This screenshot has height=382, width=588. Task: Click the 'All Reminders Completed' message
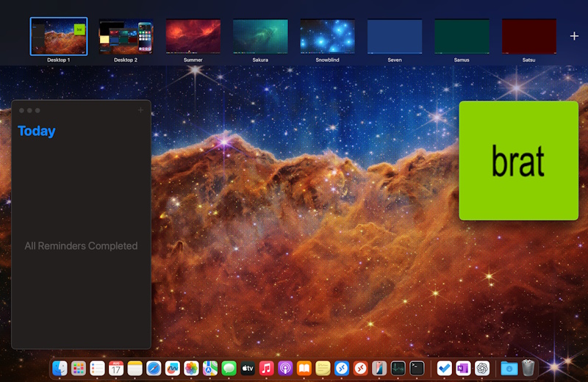pos(81,246)
